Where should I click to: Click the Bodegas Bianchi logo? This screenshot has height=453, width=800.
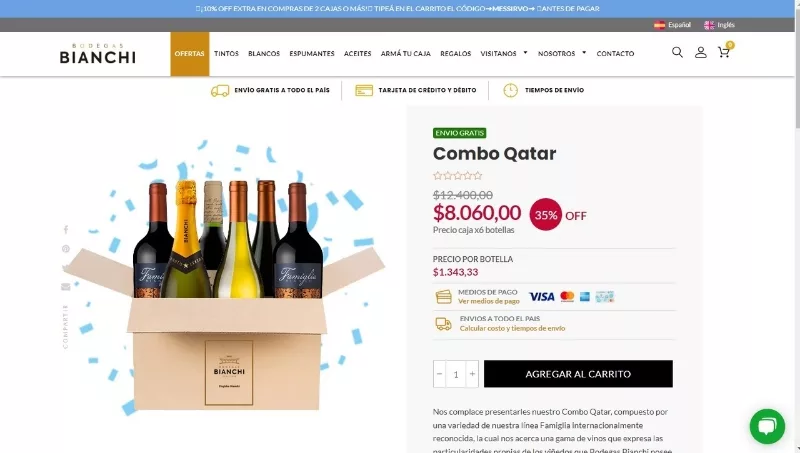coord(98,54)
